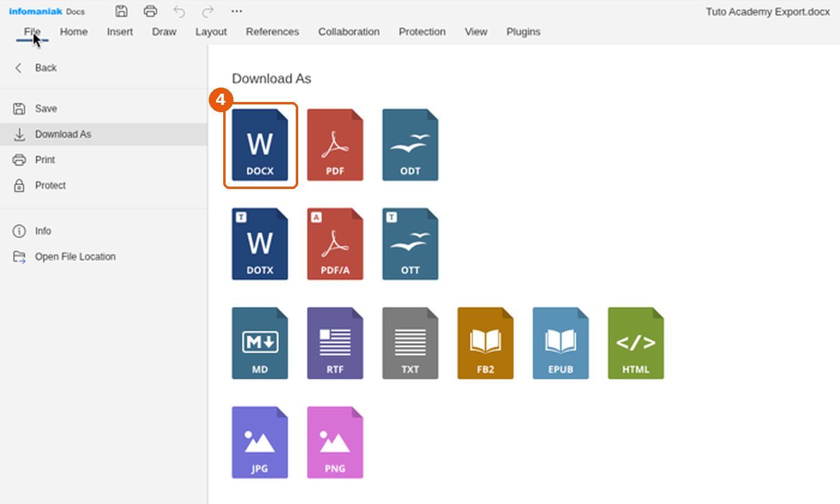The image size is (840, 504).
Task: Open the Collaboration tab
Action: pyautogui.click(x=349, y=32)
